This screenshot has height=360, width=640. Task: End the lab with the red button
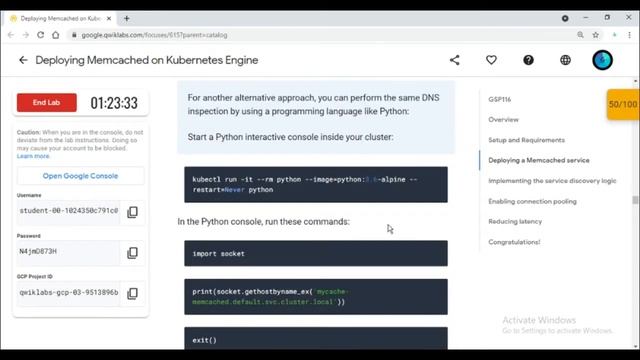[x=47, y=102]
